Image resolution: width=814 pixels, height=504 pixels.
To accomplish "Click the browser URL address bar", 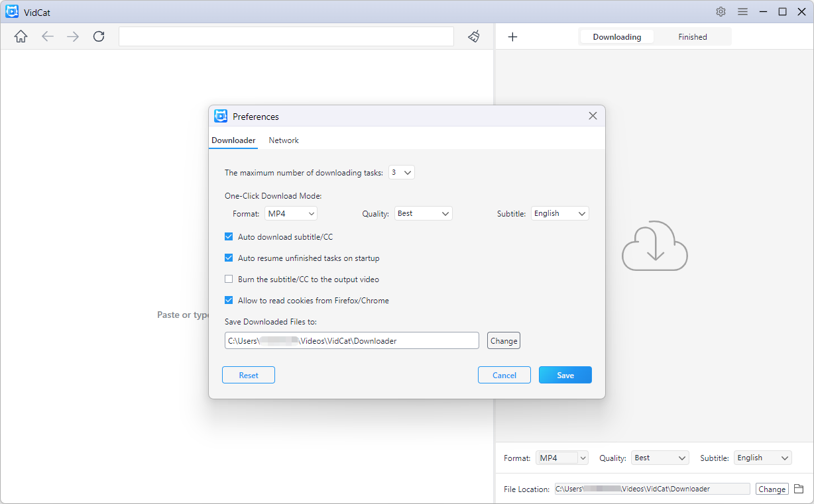I will [286, 36].
